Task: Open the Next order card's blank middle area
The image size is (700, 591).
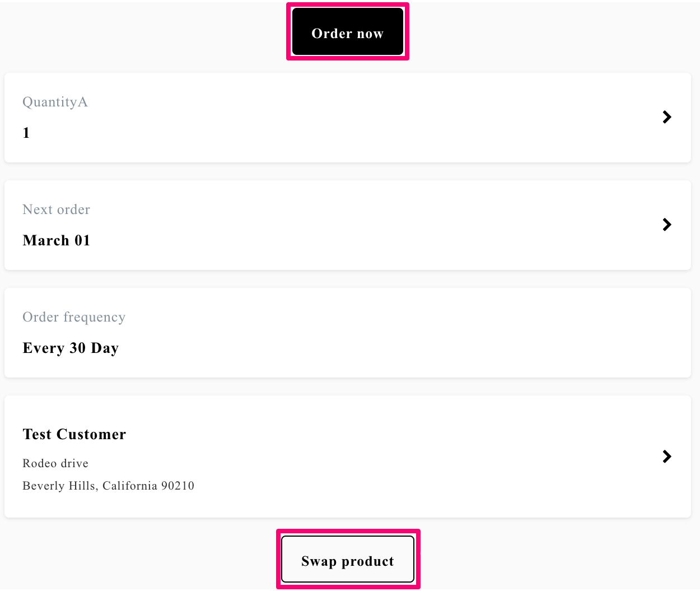Action: point(348,225)
